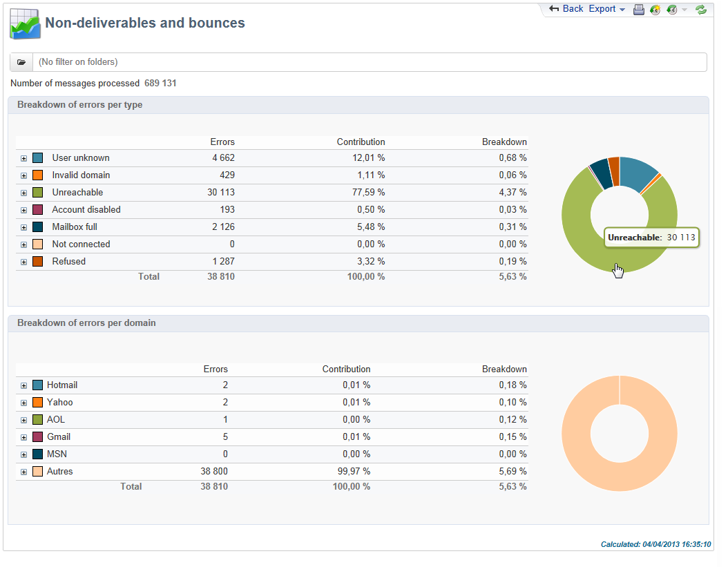Click the printer icon
The height and width of the screenshot is (567, 728).
click(639, 10)
